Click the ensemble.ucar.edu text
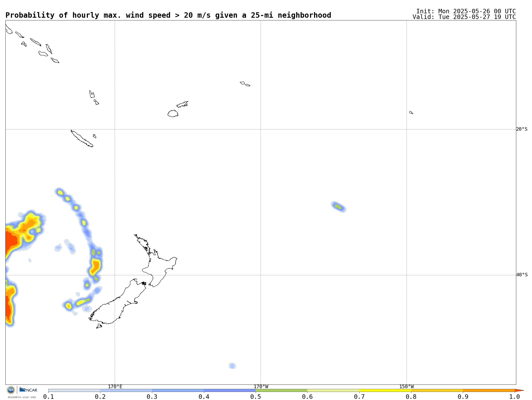Viewport: 532px width, 400px height. click(22, 397)
